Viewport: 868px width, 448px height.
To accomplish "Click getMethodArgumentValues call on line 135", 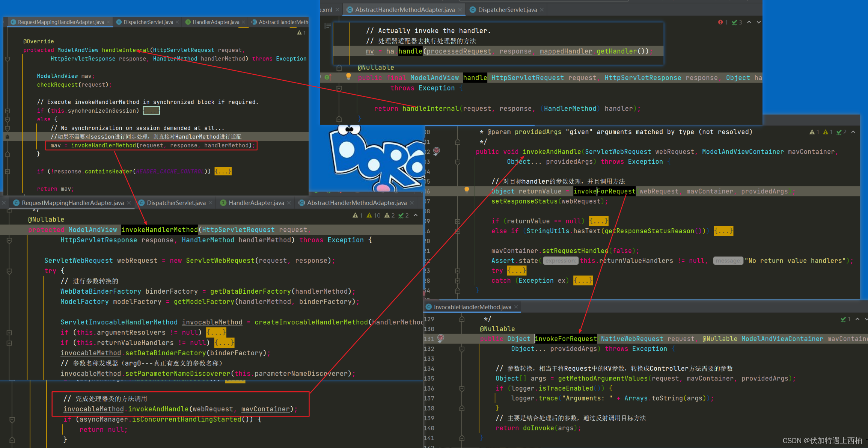I will click(x=603, y=379).
